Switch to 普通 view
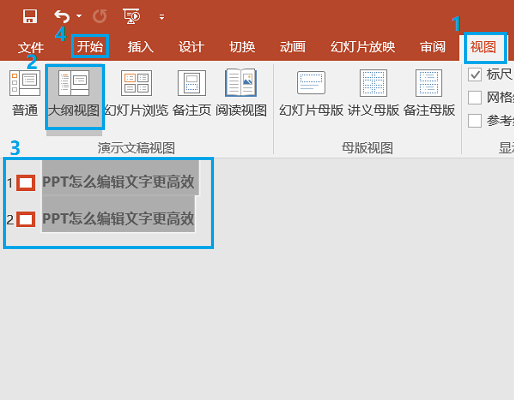 tap(25, 93)
